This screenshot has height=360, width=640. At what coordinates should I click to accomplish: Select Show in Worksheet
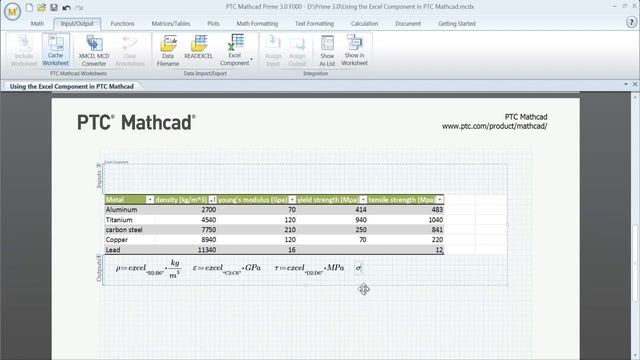(x=354, y=50)
